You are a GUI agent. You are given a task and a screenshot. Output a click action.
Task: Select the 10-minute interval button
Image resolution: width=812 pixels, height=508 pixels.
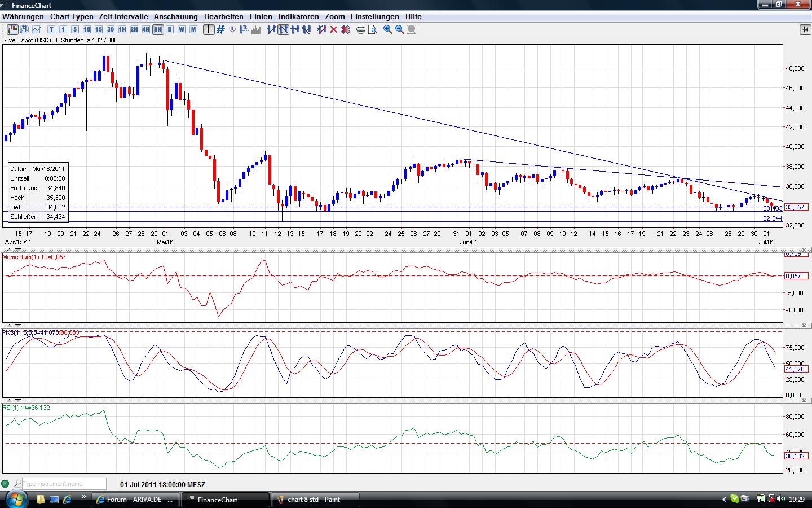pos(87,29)
